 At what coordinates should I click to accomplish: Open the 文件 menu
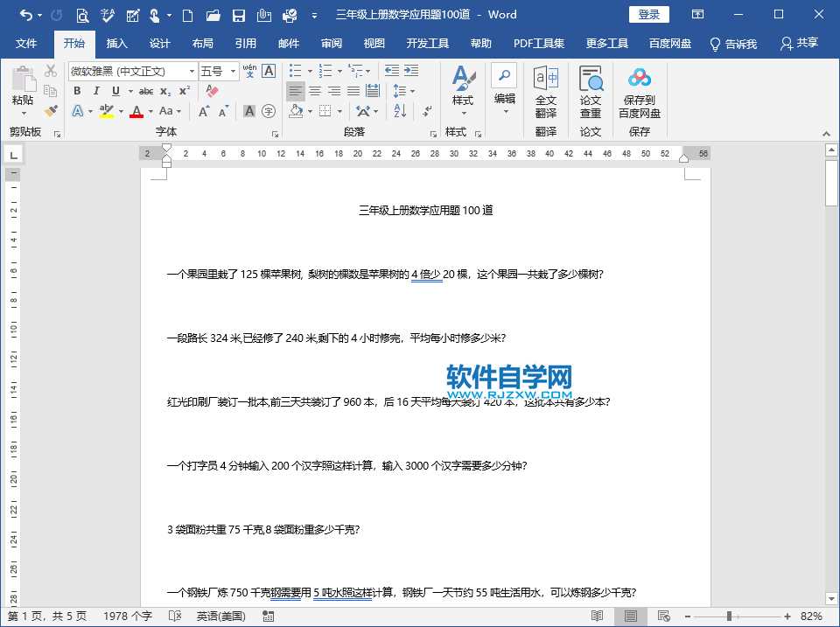(x=27, y=42)
